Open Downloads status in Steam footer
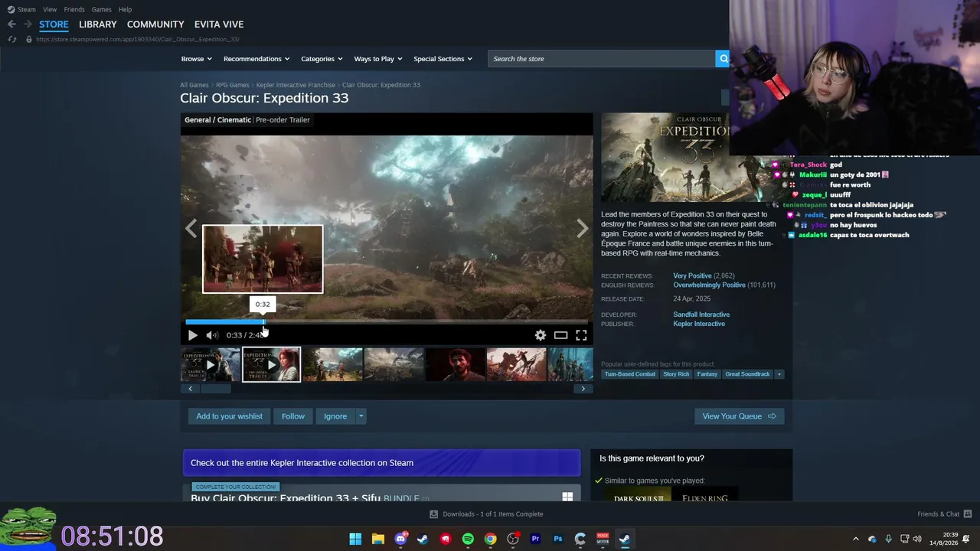 [x=486, y=514]
